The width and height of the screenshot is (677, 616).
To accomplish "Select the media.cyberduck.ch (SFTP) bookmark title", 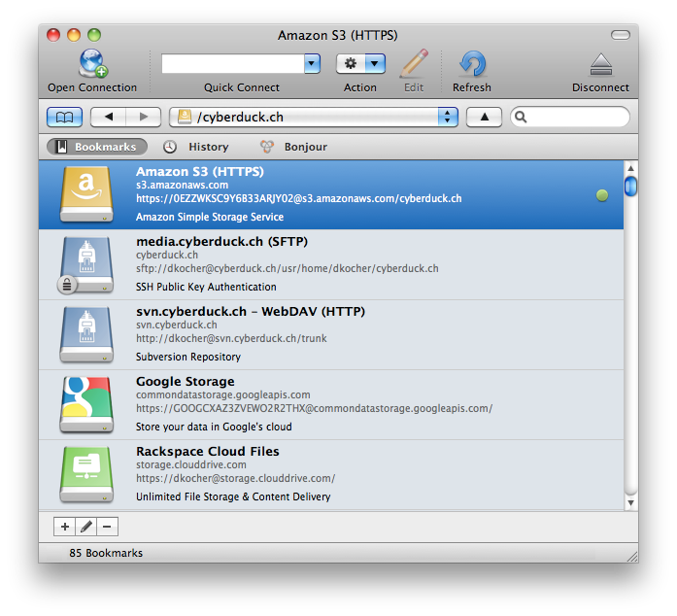I will coord(221,242).
